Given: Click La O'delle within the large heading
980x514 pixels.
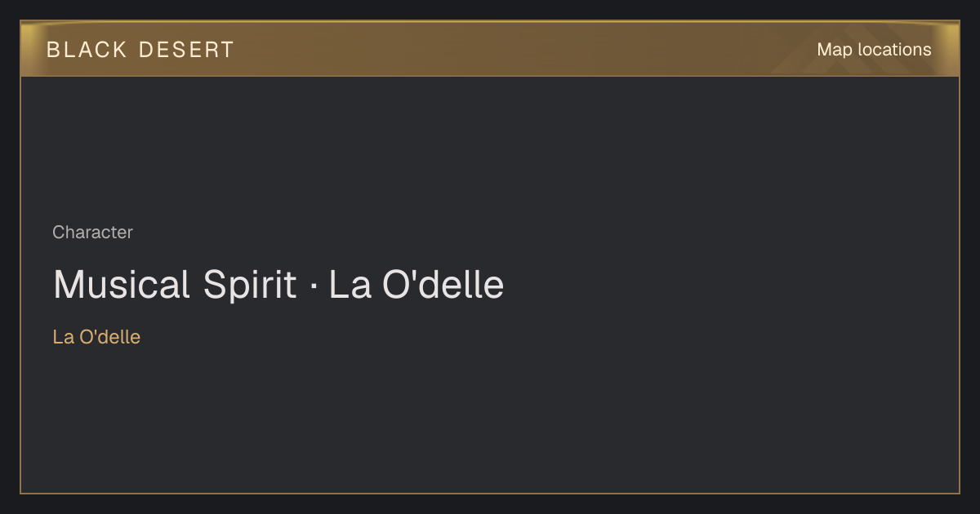Looking at the screenshot, I should coord(416,285).
